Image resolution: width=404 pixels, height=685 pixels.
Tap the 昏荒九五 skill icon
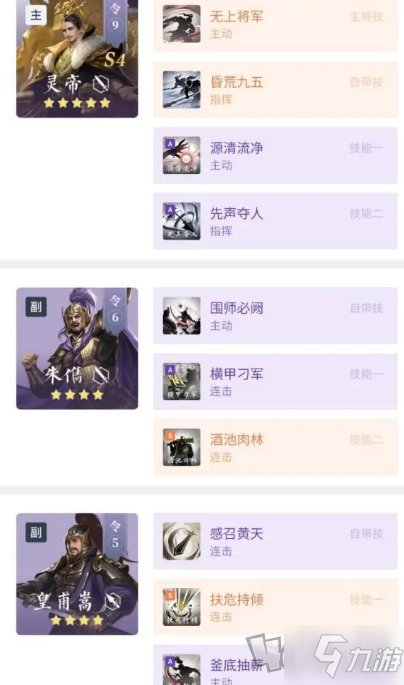pos(181,90)
